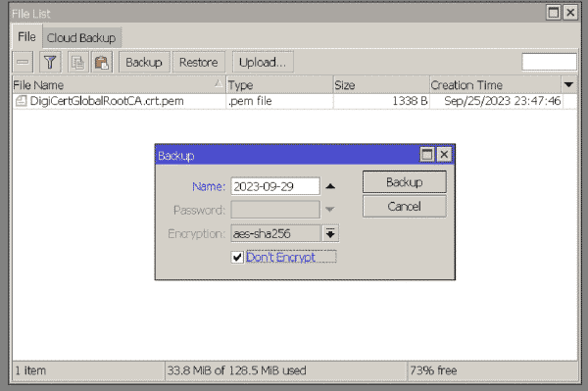The height and width of the screenshot is (391, 588).
Task: Click the '1 item' status text
Action: coord(30,370)
